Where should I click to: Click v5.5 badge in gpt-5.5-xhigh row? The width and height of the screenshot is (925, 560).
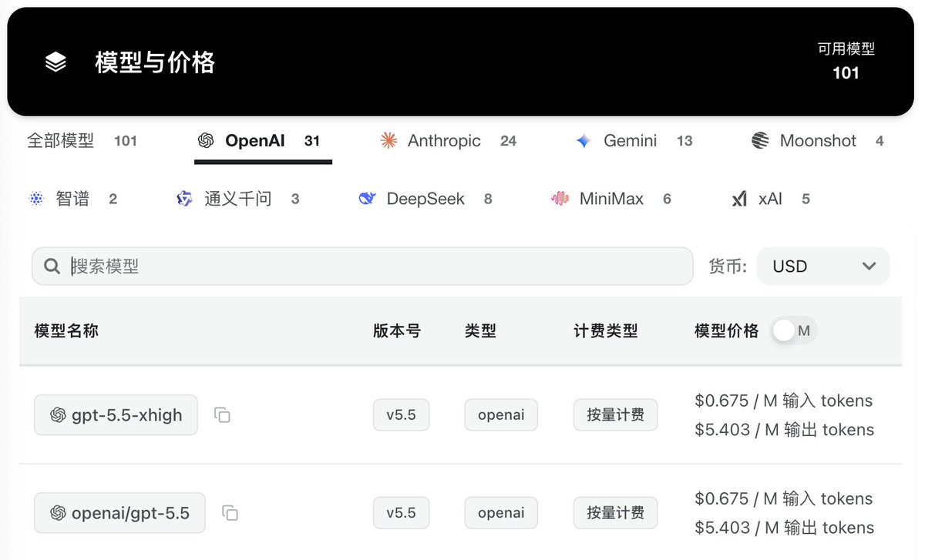pyautogui.click(x=401, y=415)
